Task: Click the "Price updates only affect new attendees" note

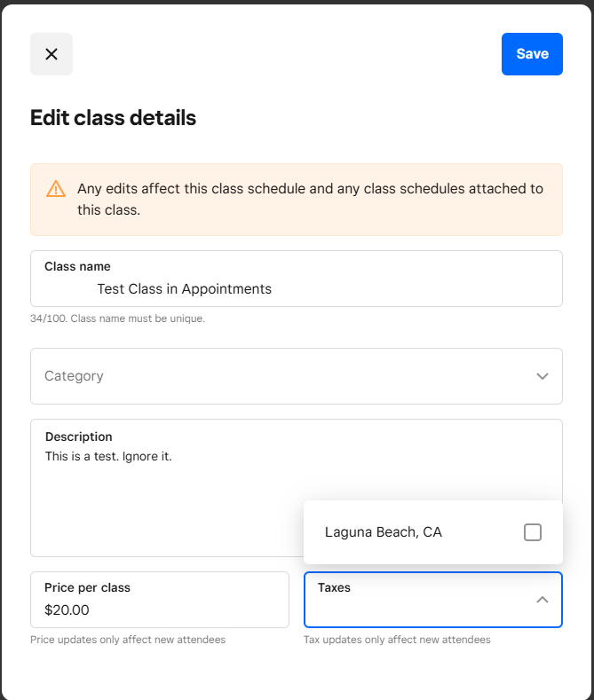Action: [128, 640]
